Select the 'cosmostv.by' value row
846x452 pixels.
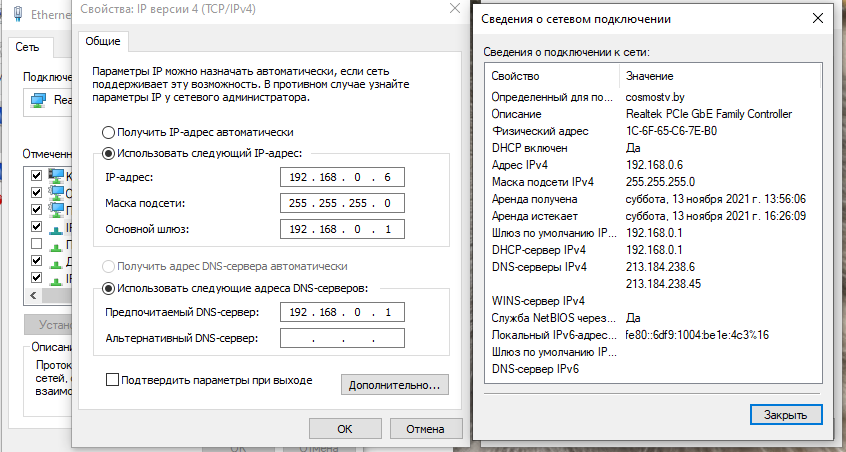coord(655,97)
